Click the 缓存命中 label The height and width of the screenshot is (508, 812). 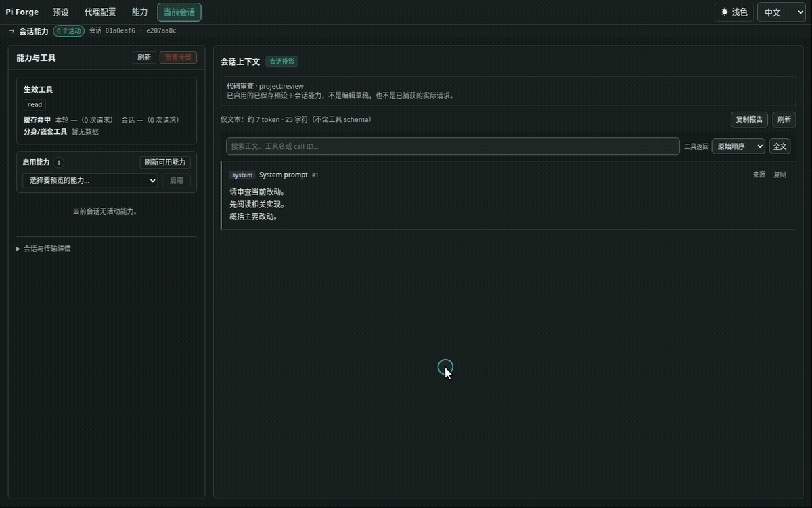point(37,120)
